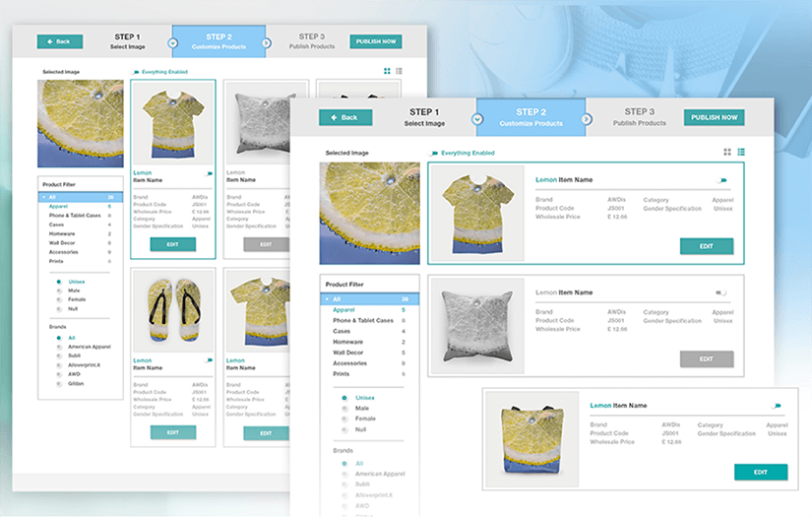This screenshot has width=812, height=517.
Task: Filter by Phone & Tablet Cases, front window
Action: [x=370, y=321]
